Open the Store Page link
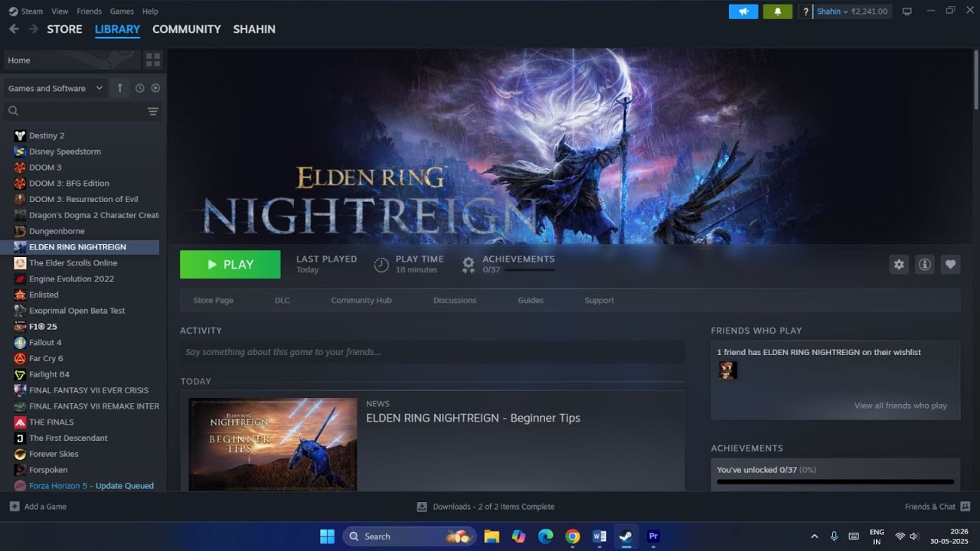 (214, 301)
